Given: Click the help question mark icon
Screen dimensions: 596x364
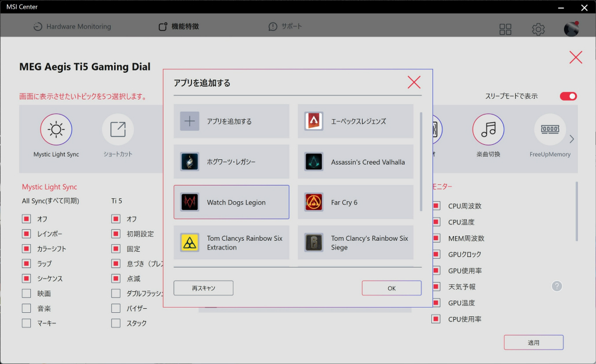Looking at the screenshot, I should [557, 286].
